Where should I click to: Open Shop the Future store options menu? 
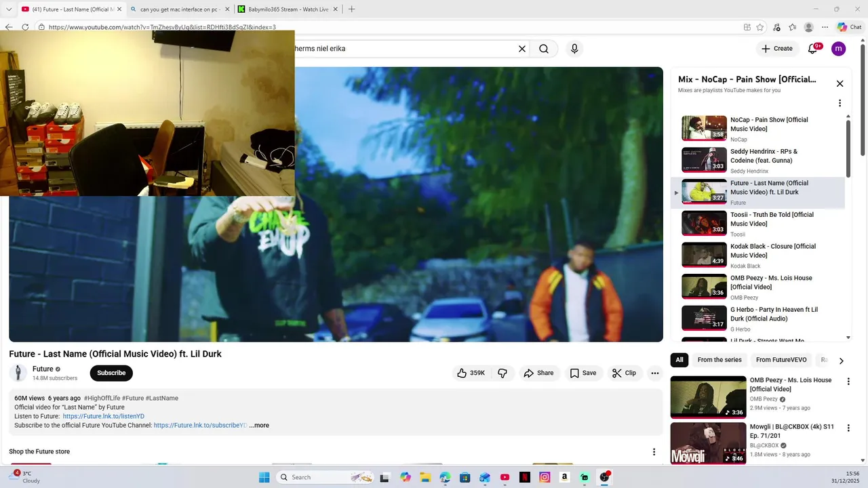coord(654,452)
